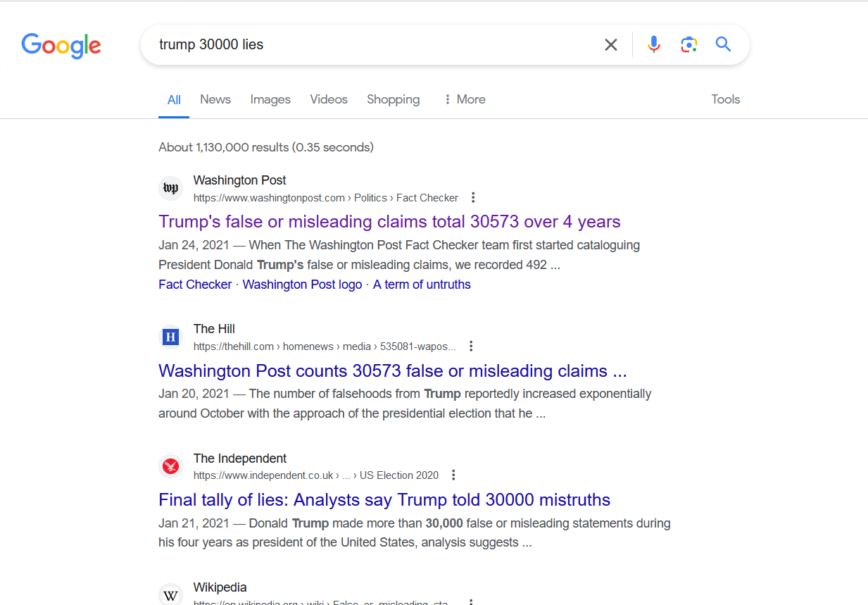Screen dimensions: 868x605
Task: Expand the More search categories menu
Action: tap(465, 99)
